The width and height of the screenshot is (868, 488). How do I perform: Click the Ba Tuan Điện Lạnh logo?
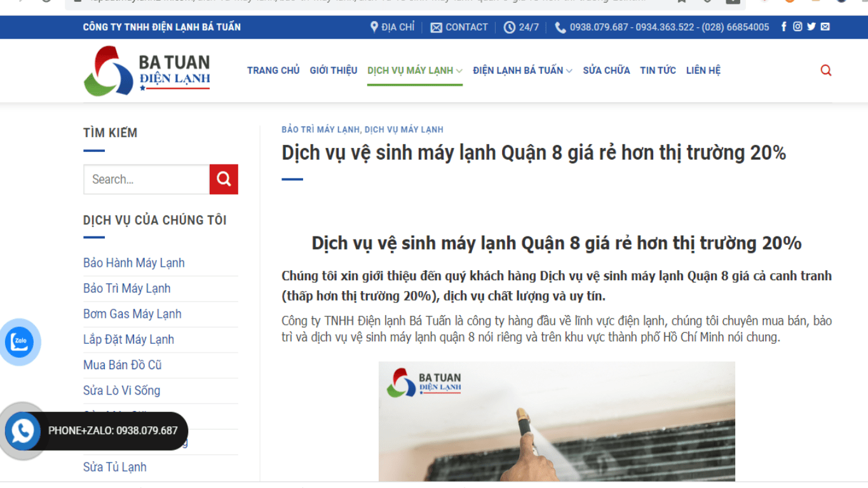[x=147, y=71]
